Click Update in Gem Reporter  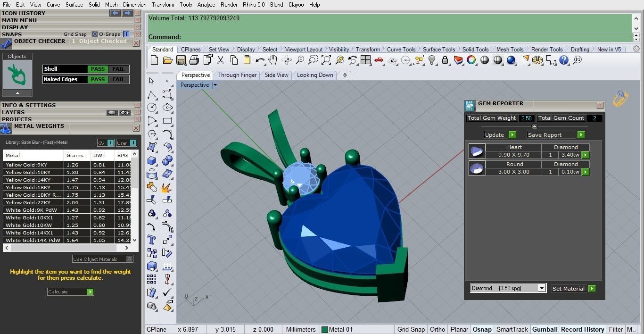(500, 134)
